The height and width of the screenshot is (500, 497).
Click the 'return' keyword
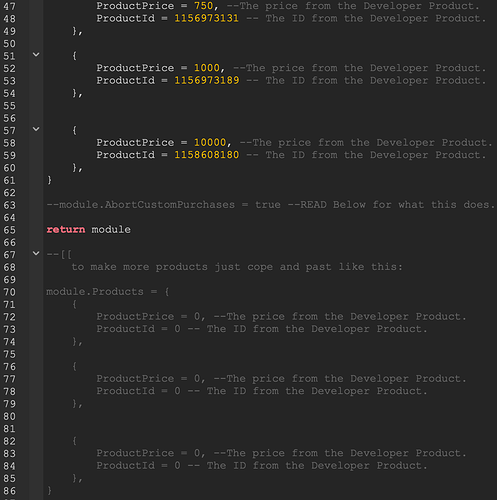point(66,229)
